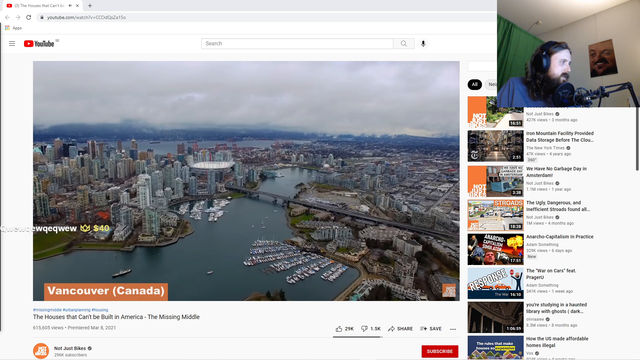This screenshot has width=640, height=360.
Task: Open War on Cars PragerU thumbnail
Action: tap(496, 283)
